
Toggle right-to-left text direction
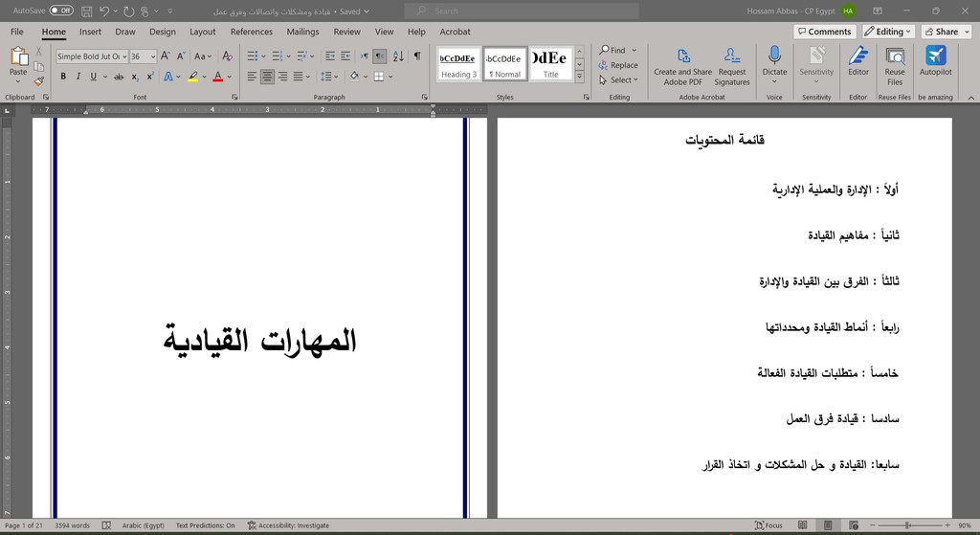coord(379,56)
